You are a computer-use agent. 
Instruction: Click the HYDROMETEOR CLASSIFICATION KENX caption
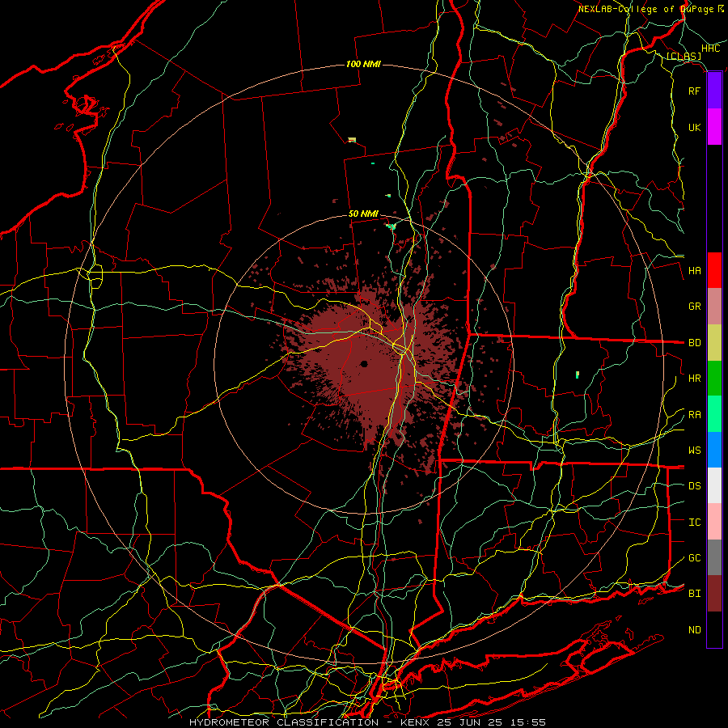click(x=367, y=722)
